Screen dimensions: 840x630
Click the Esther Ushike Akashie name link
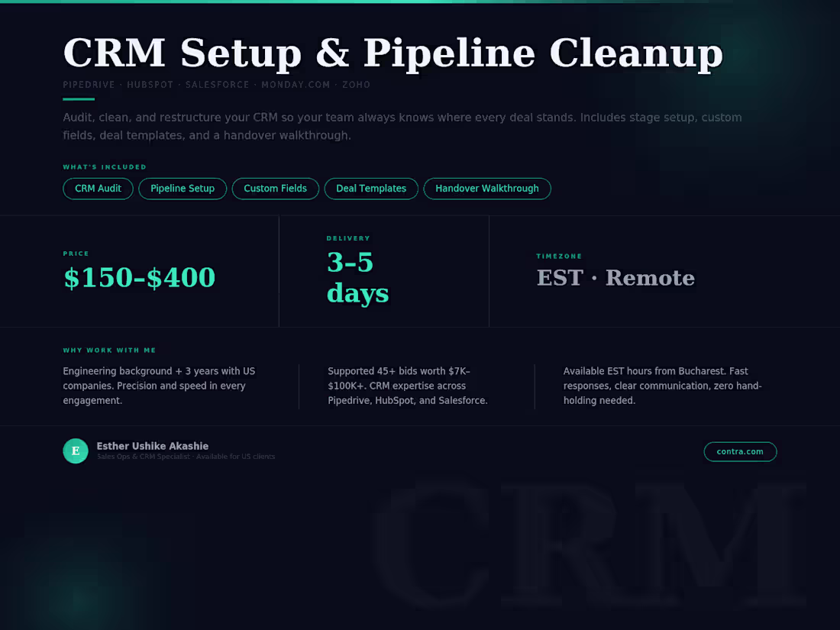(x=152, y=446)
